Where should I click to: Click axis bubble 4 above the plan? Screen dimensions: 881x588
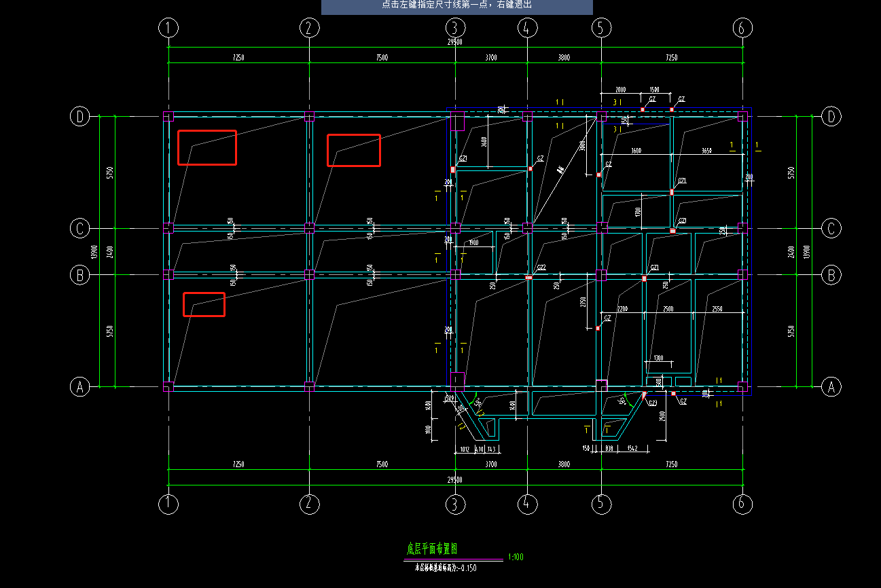click(x=527, y=28)
